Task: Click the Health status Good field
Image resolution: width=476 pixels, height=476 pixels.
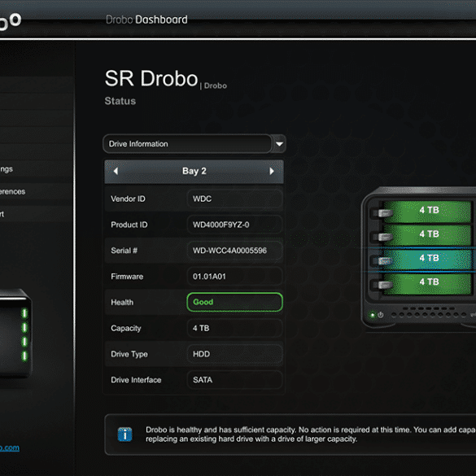Action: [x=234, y=302]
